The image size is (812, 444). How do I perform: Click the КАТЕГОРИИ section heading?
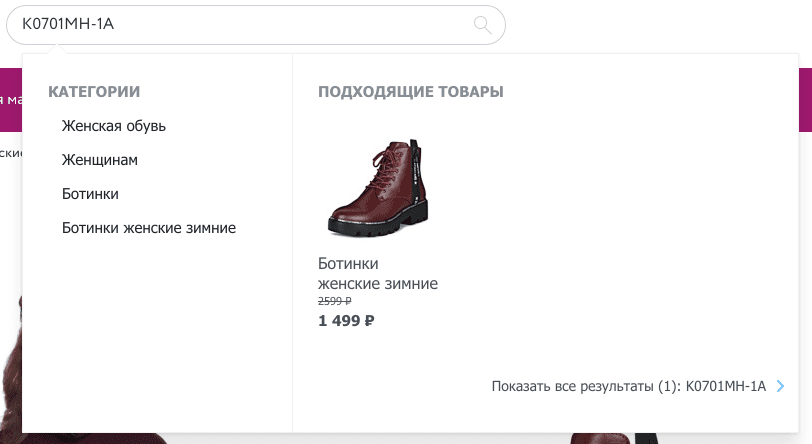(x=94, y=92)
